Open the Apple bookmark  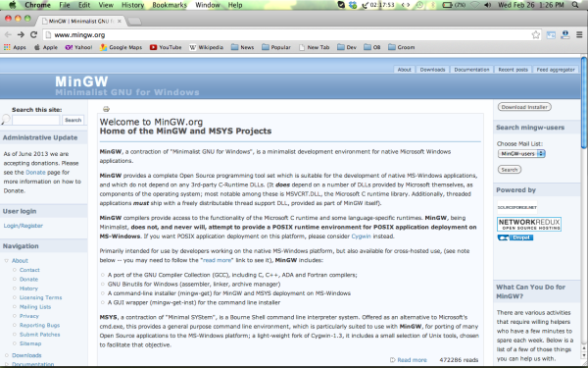46,47
